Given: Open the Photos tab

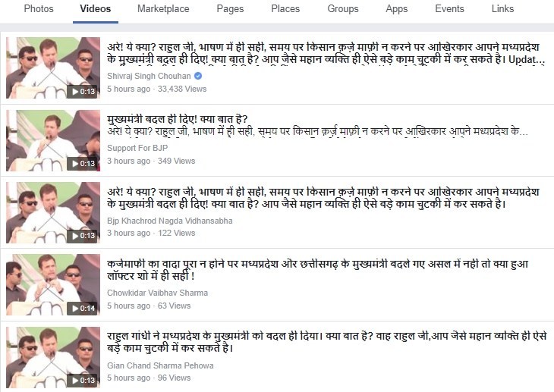Looking at the screenshot, I should tap(39, 9).
